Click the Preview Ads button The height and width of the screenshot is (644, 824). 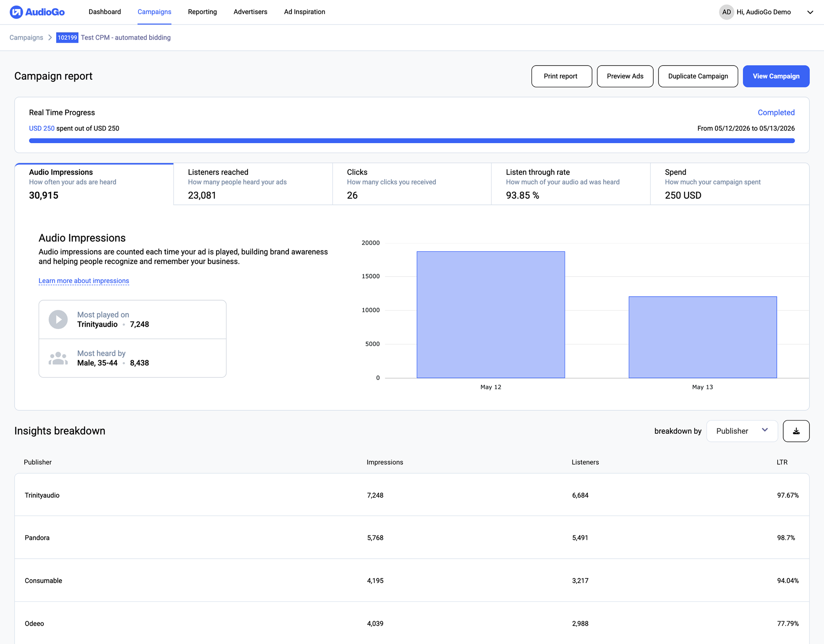(625, 76)
